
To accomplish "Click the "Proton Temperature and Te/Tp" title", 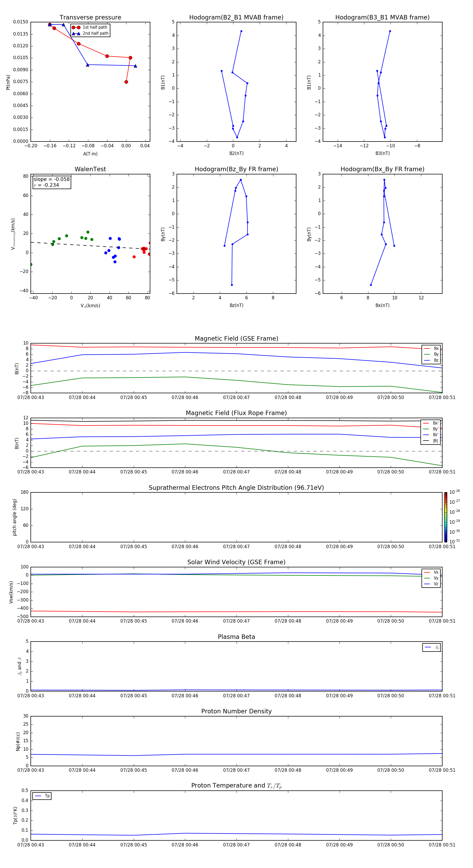I will point(236,785).
